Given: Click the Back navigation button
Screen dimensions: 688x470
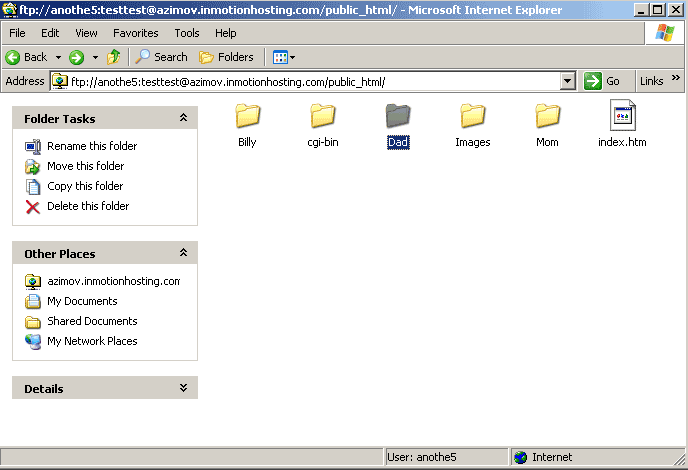Looking at the screenshot, I should click(27, 57).
